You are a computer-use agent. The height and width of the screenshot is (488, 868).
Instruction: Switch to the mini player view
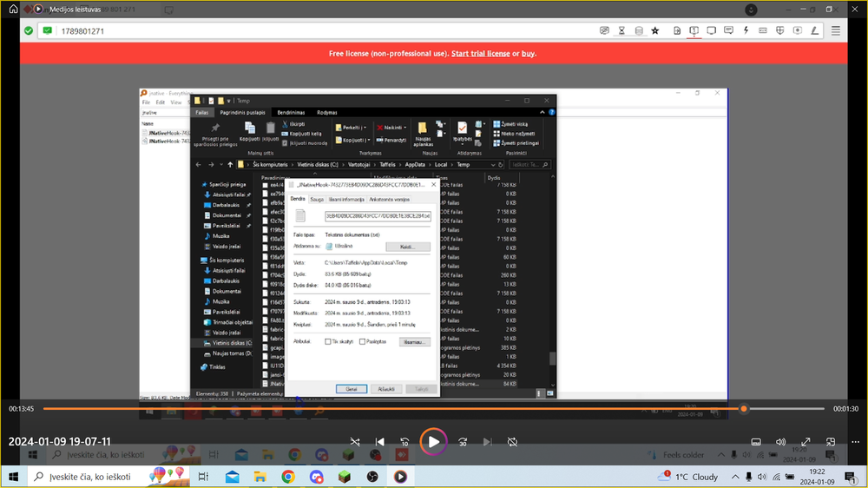coord(831,442)
